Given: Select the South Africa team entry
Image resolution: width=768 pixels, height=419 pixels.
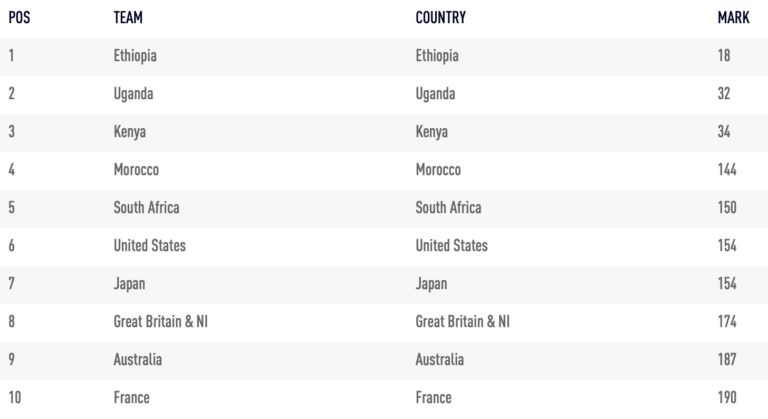Looking at the screenshot, I should 146,208.
